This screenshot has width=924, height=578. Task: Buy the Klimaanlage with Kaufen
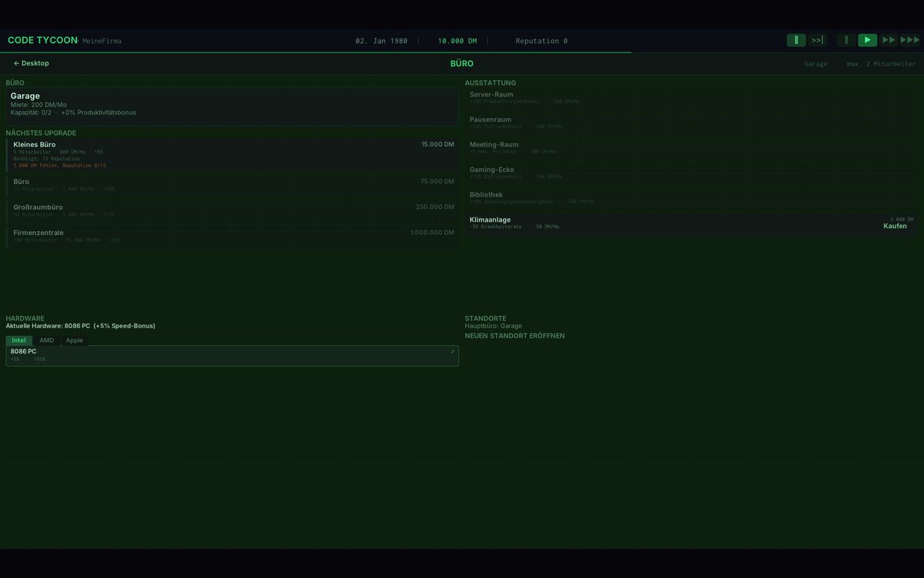tap(895, 226)
